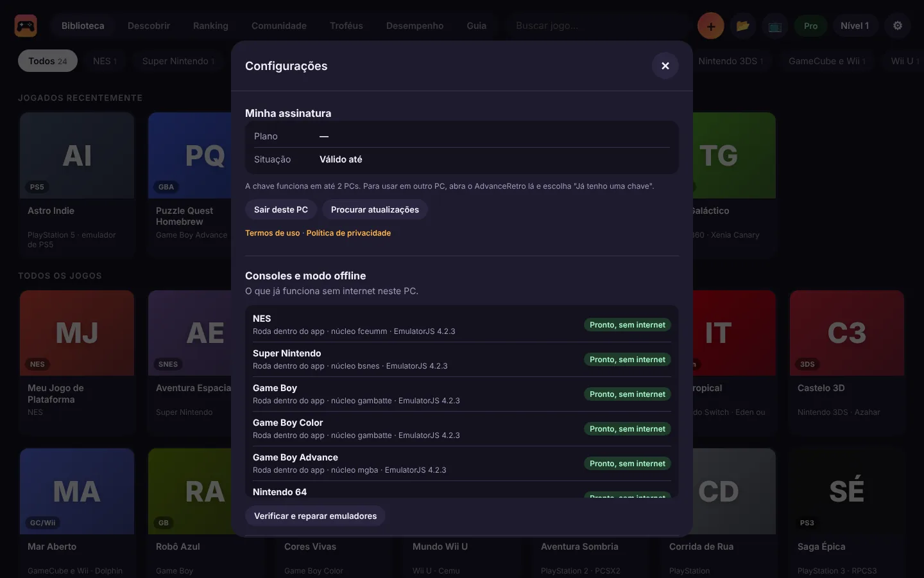
Task: Click the Sair deste PC button
Action: tap(281, 209)
